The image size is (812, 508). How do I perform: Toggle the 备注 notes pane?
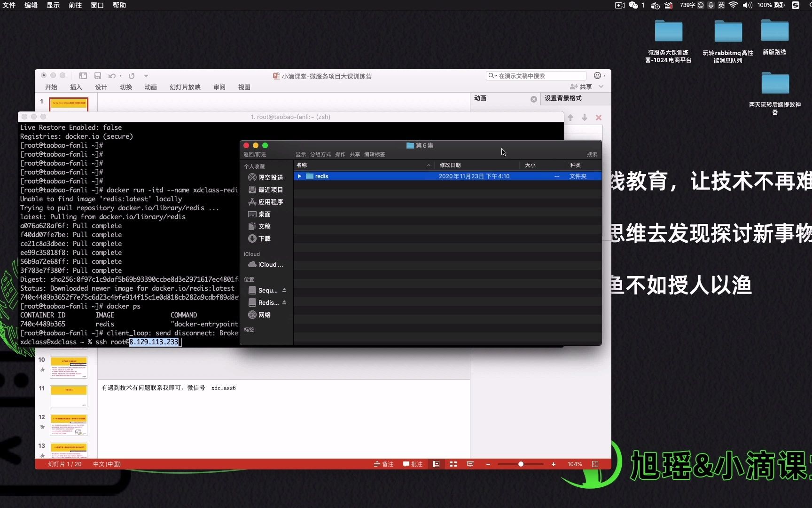383,464
